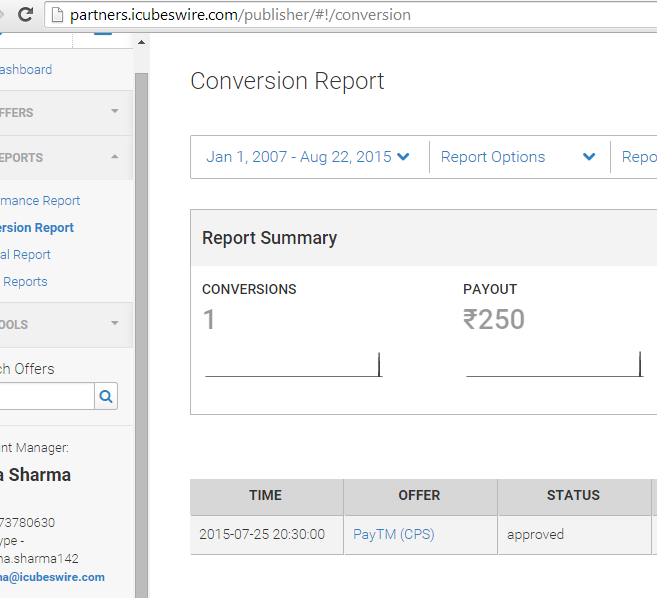Click the search magnifier icon for offers
This screenshot has height=598, width=657.
pos(106,397)
